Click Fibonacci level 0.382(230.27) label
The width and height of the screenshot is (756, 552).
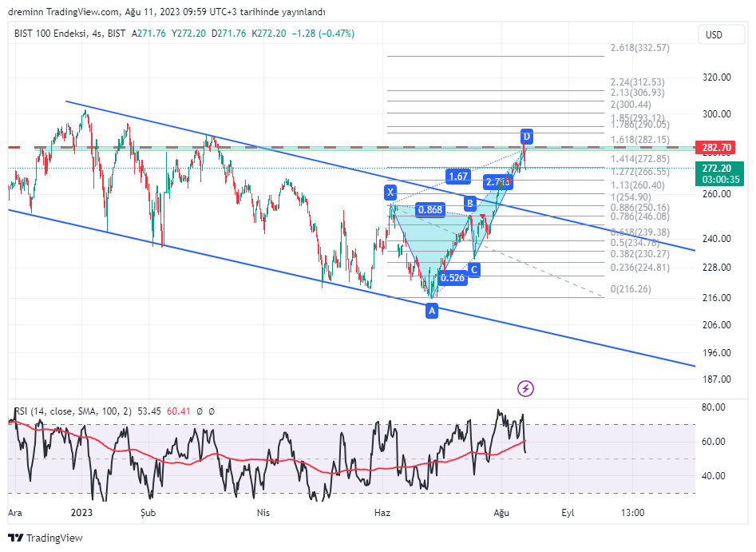[639, 254]
